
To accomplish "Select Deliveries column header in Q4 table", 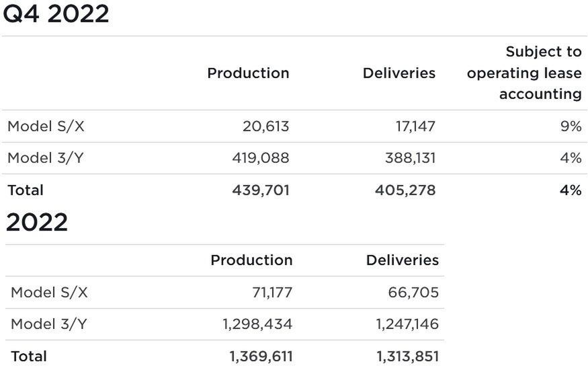I will click(399, 73).
